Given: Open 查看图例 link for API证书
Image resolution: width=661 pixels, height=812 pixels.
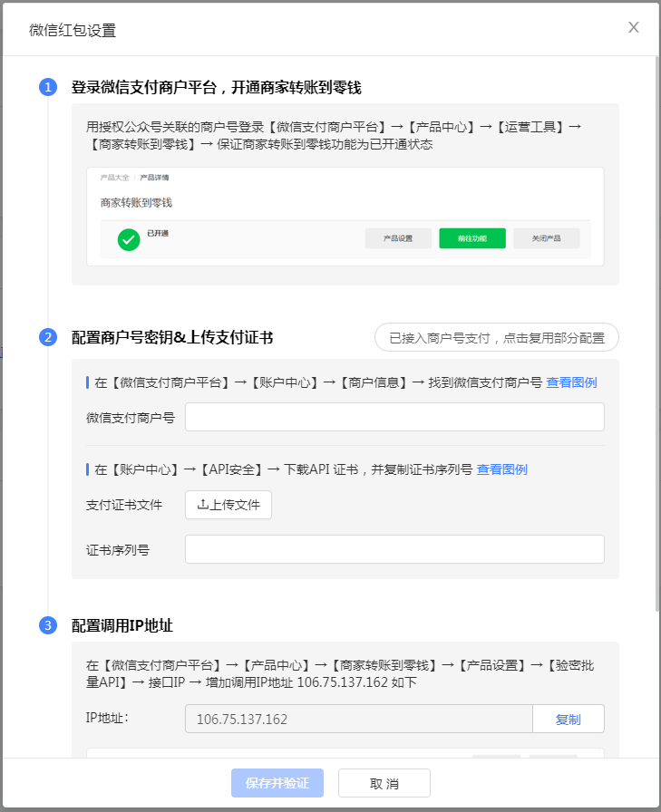Looking at the screenshot, I should pos(501,469).
